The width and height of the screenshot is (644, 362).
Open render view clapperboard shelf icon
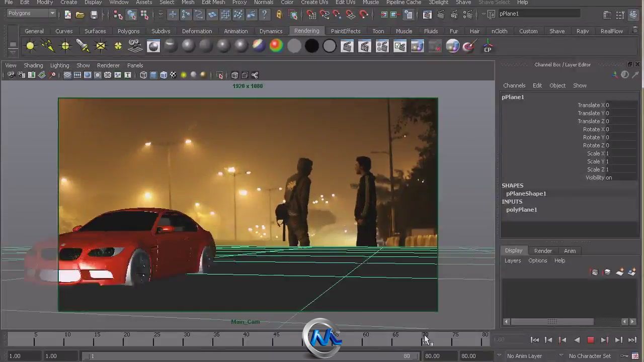click(347, 46)
